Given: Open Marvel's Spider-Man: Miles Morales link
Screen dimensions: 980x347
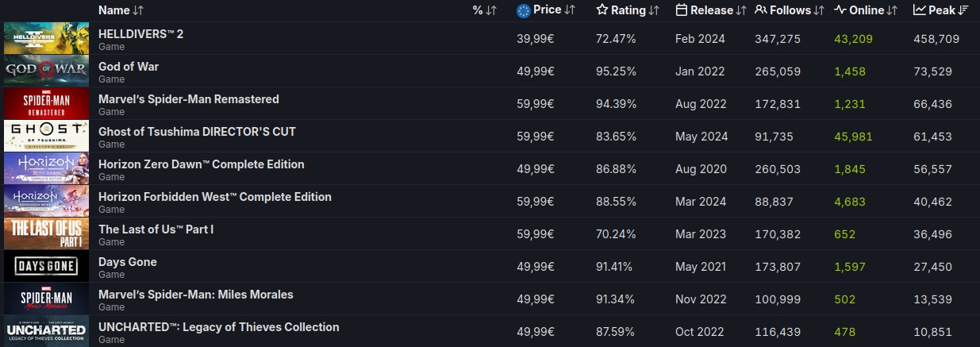Looking at the screenshot, I should [195, 295].
